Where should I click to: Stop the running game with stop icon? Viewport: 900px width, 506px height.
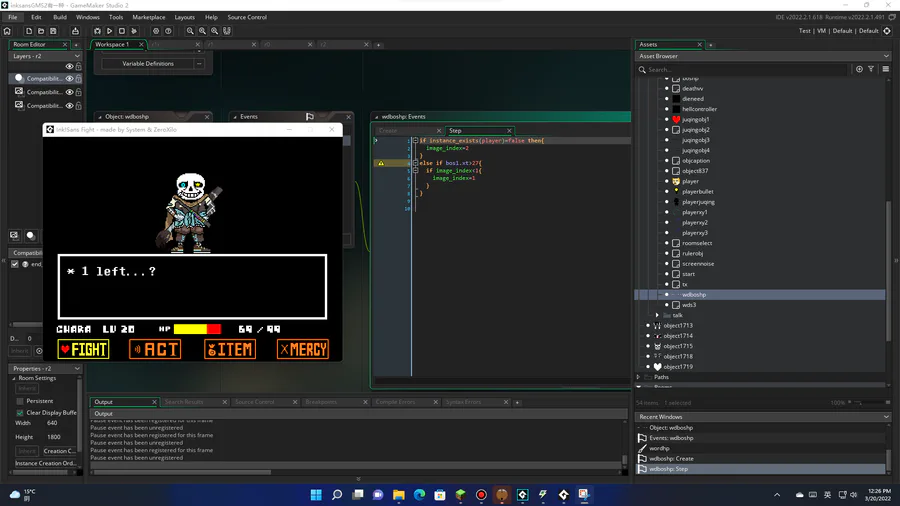122,31
